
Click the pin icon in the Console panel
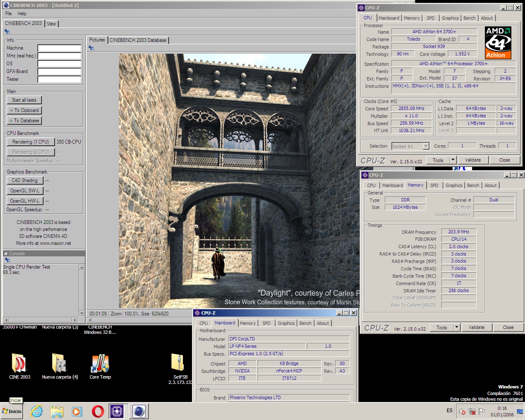(7, 260)
